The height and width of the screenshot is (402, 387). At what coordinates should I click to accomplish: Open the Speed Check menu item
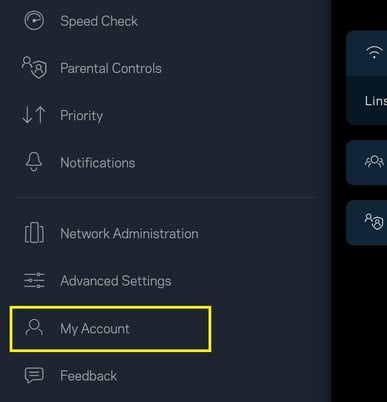tap(99, 21)
